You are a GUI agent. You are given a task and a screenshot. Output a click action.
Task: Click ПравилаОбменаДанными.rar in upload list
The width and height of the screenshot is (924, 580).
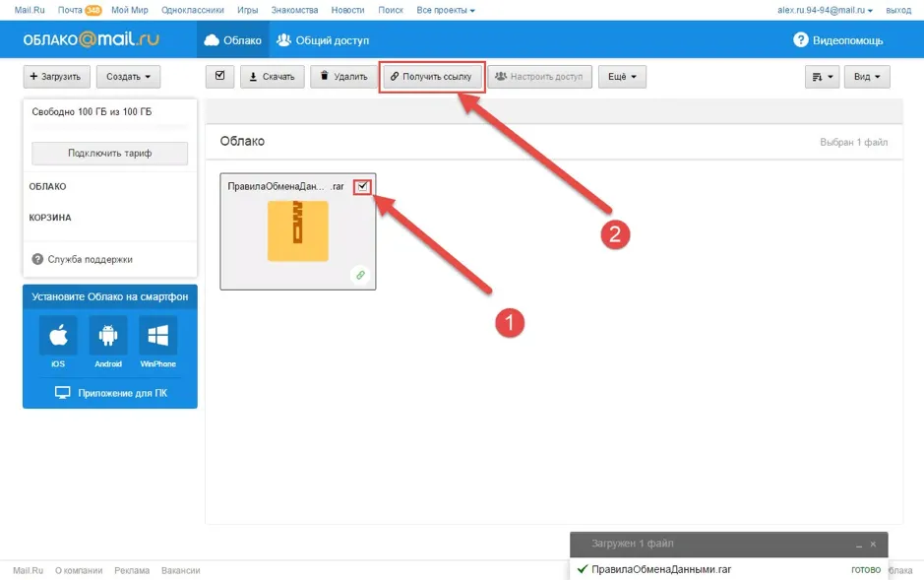click(x=661, y=569)
